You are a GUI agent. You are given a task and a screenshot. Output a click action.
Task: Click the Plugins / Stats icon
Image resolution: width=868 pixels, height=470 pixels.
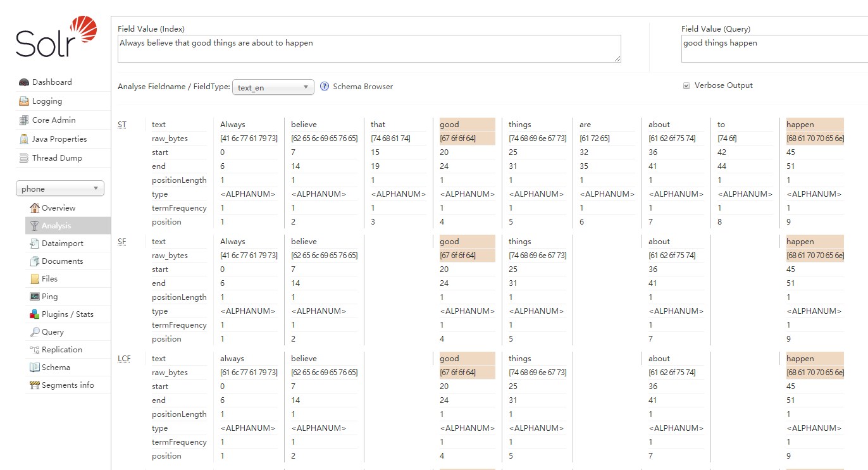pos(35,314)
